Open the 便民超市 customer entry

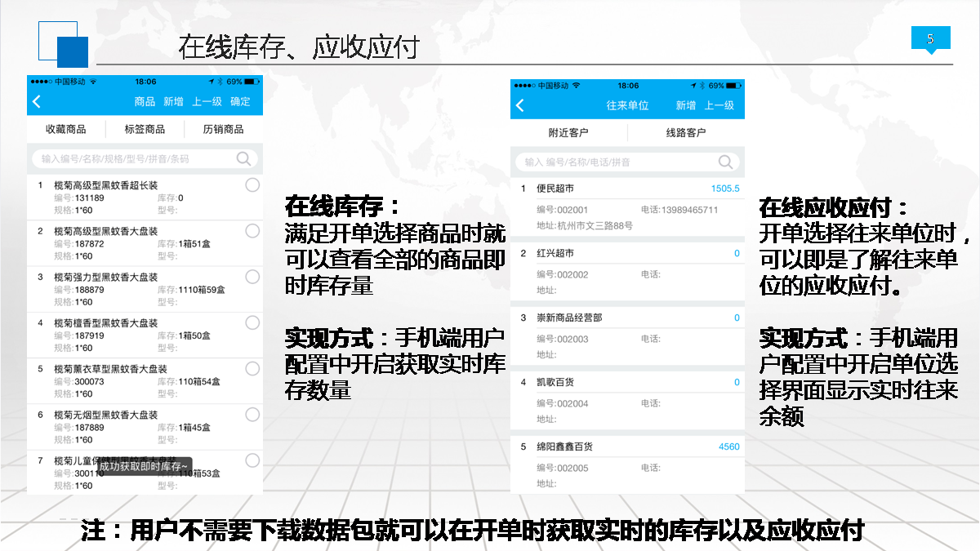[555, 189]
